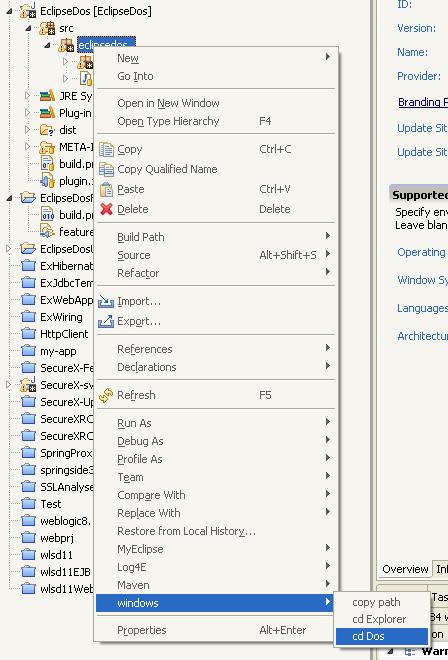This screenshot has width=448, height=660.
Task: Expand the dist folder node
Action: (x=28, y=130)
